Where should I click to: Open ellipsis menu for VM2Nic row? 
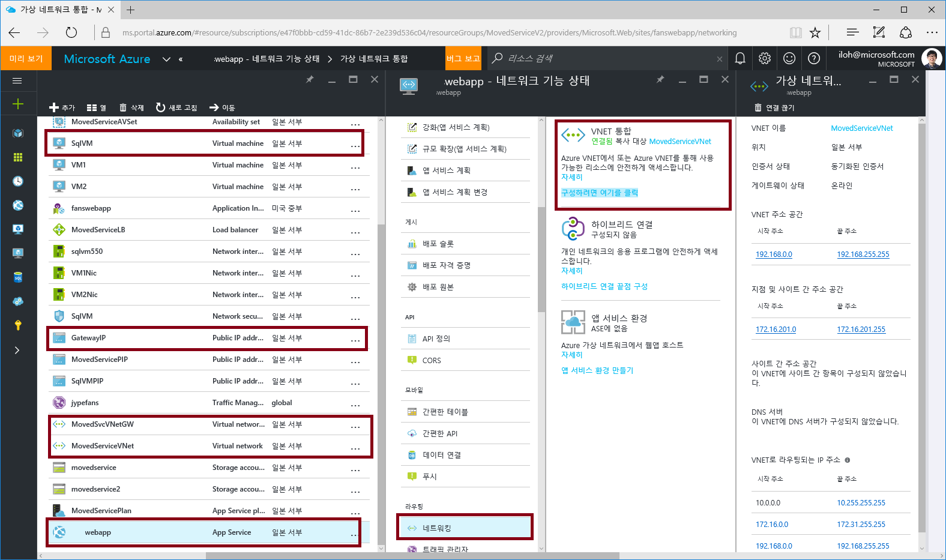[355, 297]
